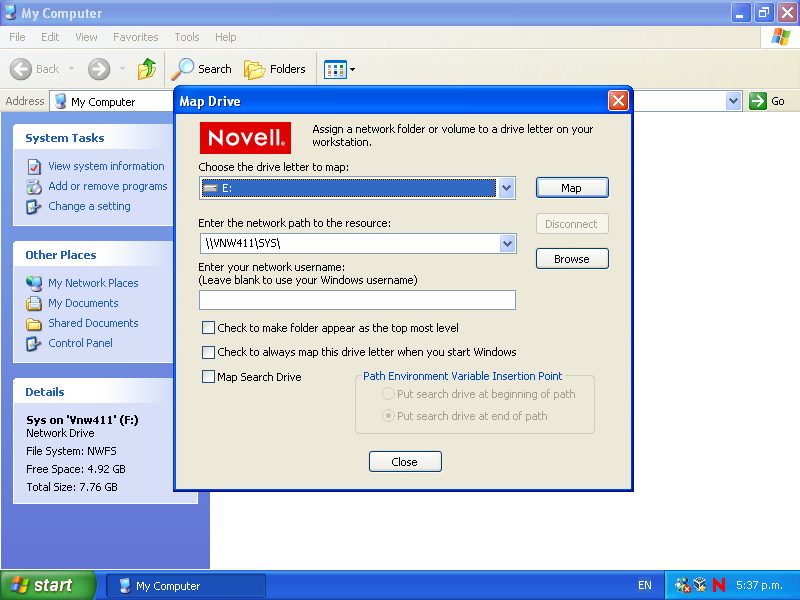
Task: Open the Tools menu
Action: (x=187, y=37)
